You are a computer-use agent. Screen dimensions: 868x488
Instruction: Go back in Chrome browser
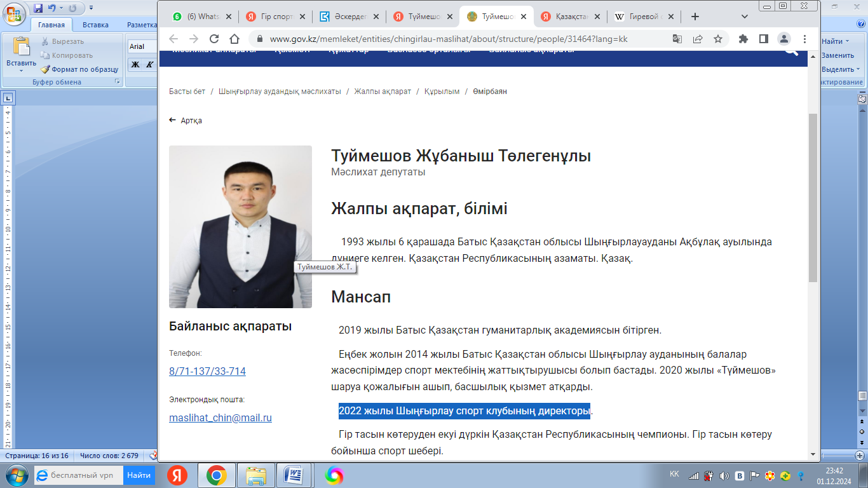(173, 39)
